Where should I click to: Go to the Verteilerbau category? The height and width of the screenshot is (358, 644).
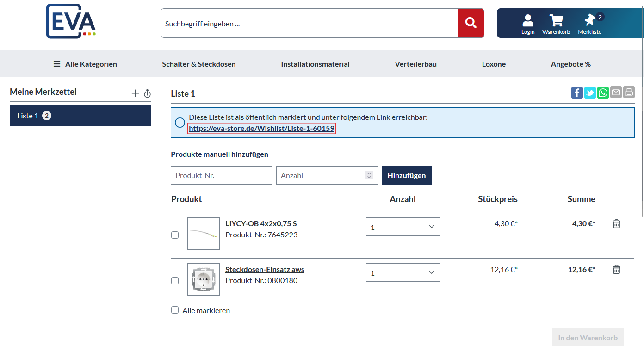415,64
